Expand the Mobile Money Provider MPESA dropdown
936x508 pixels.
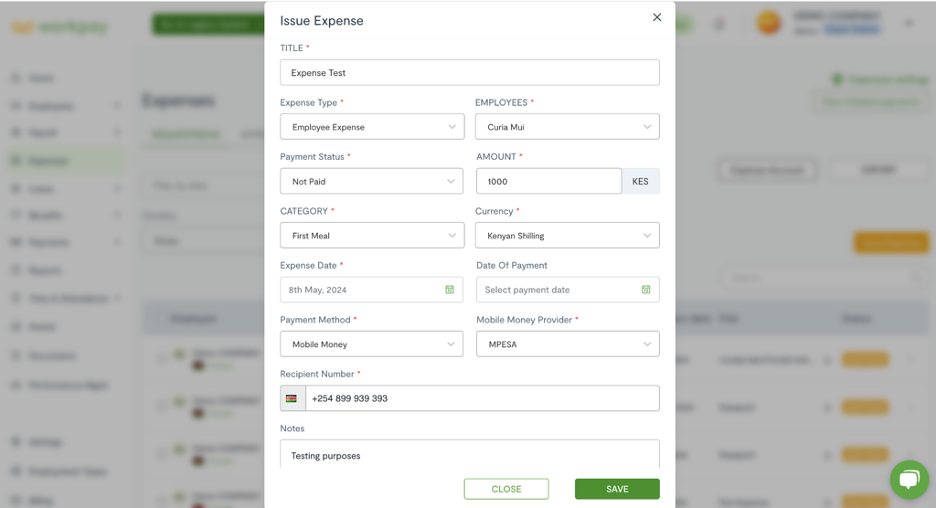568,344
